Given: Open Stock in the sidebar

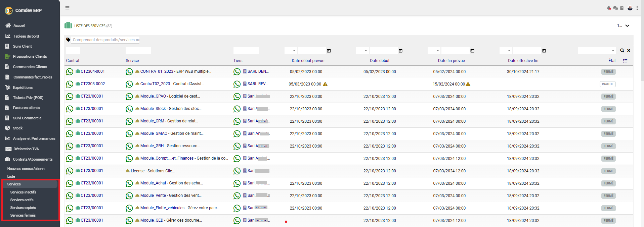Looking at the screenshot, I should tap(17, 128).
